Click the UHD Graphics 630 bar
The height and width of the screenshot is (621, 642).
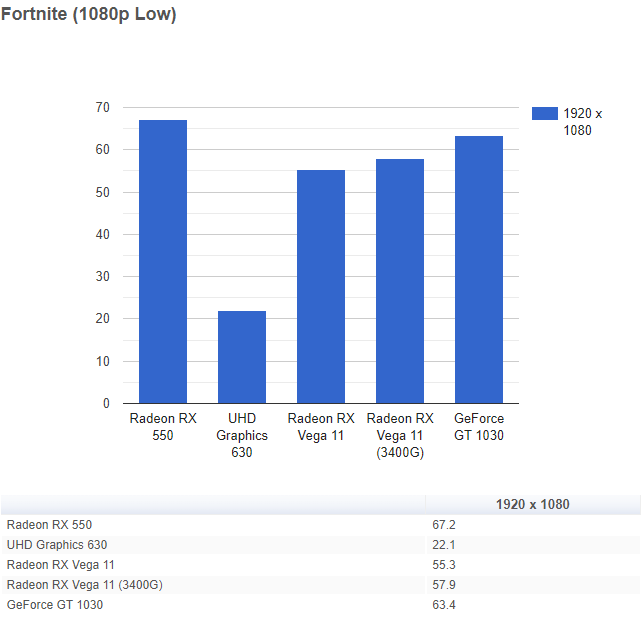pos(242,357)
